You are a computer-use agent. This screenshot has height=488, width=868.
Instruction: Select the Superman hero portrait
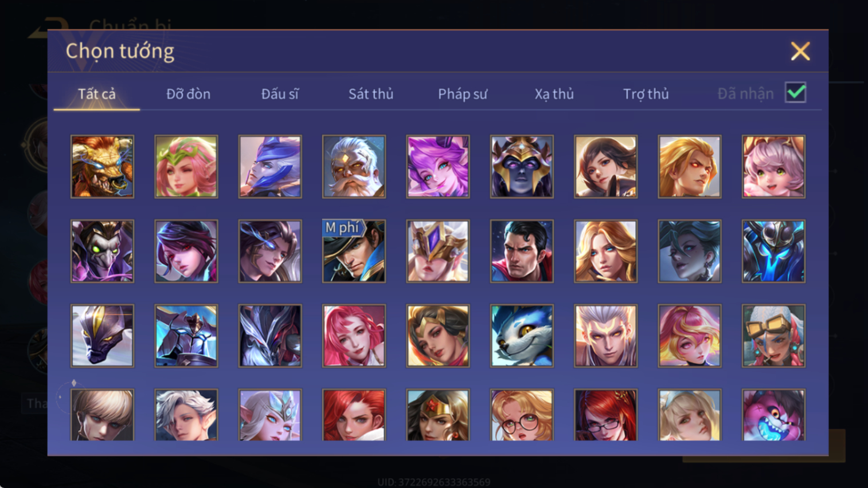click(x=522, y=251)
